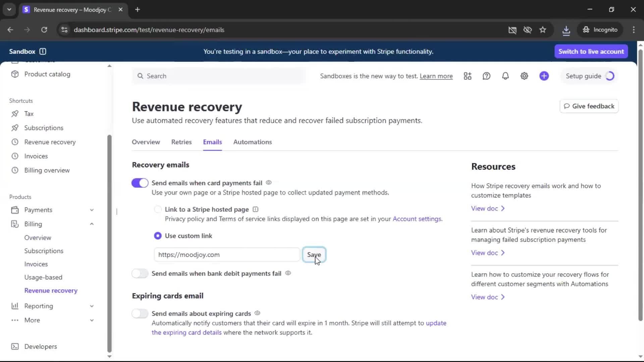Open the notifications bell
644x362 pixels.
click(505, 76)
